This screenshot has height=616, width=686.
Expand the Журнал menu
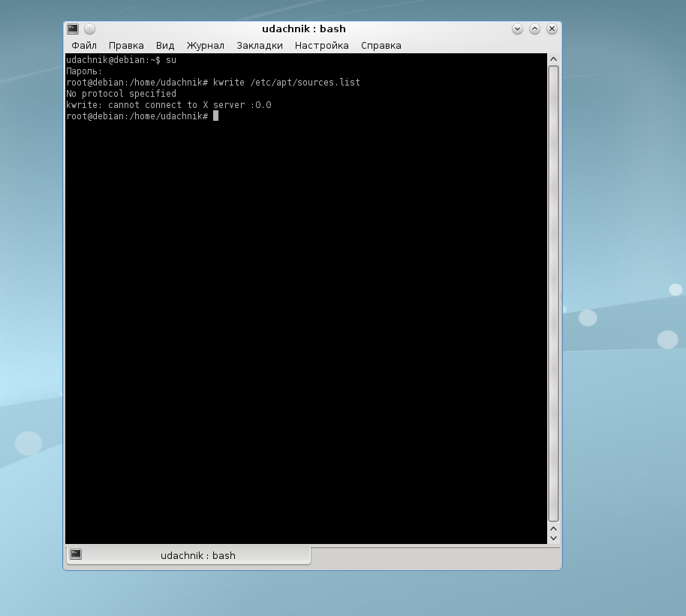pyautogui.click(x=205, y=46)
